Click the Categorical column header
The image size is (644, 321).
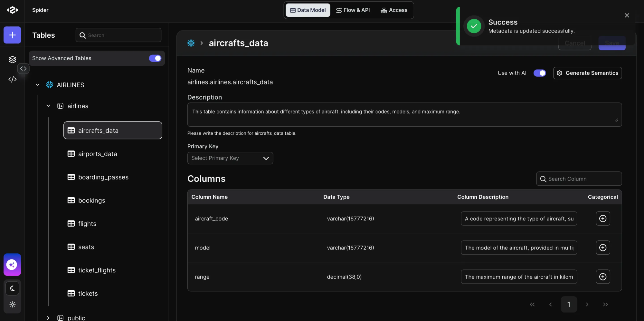pyautogui.click(x=603, y=197)
